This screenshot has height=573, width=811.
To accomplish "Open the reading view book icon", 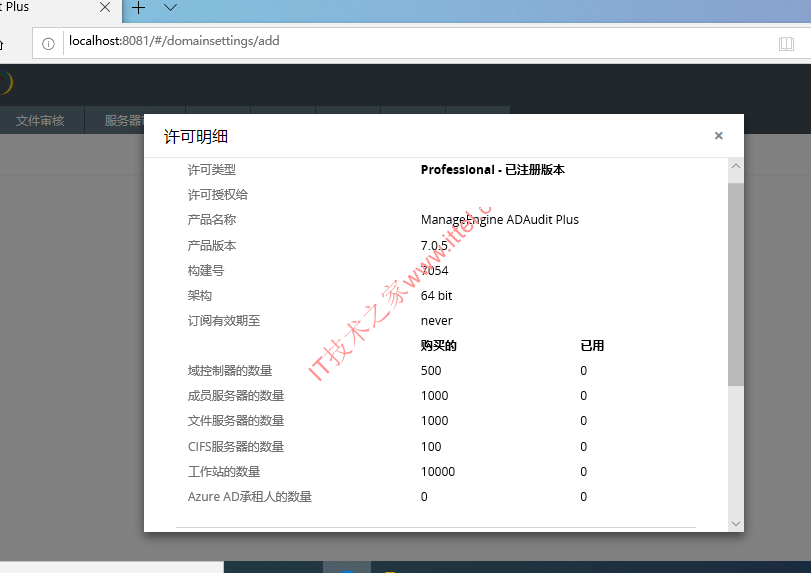I will (x=786, y=44).
